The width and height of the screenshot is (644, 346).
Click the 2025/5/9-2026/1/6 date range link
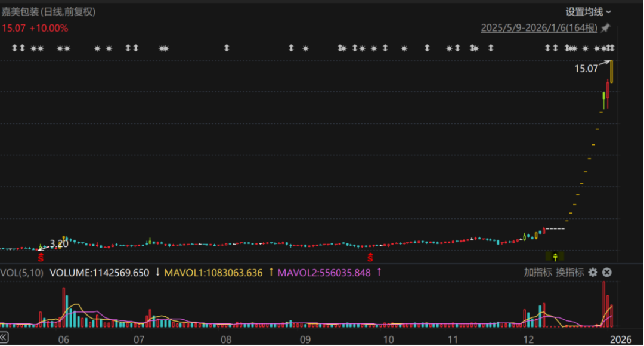[539, 28]
